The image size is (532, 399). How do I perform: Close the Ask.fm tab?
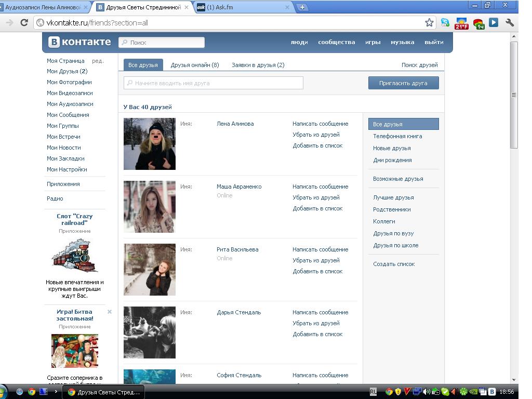click(x=287, y=7)
